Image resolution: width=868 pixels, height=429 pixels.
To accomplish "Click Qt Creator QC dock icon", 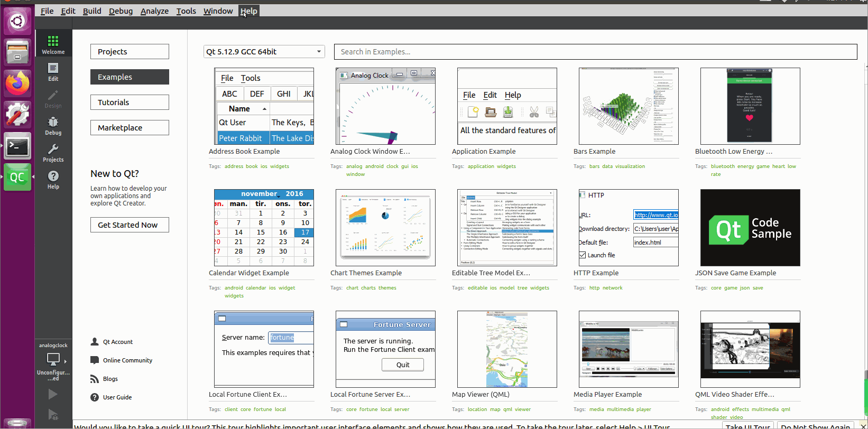I will click(x=17, y=177).
